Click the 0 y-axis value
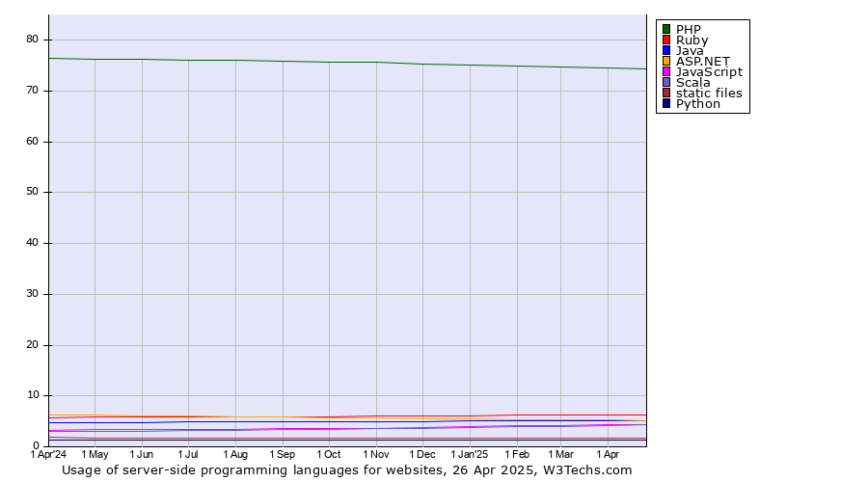 [36, 445]
